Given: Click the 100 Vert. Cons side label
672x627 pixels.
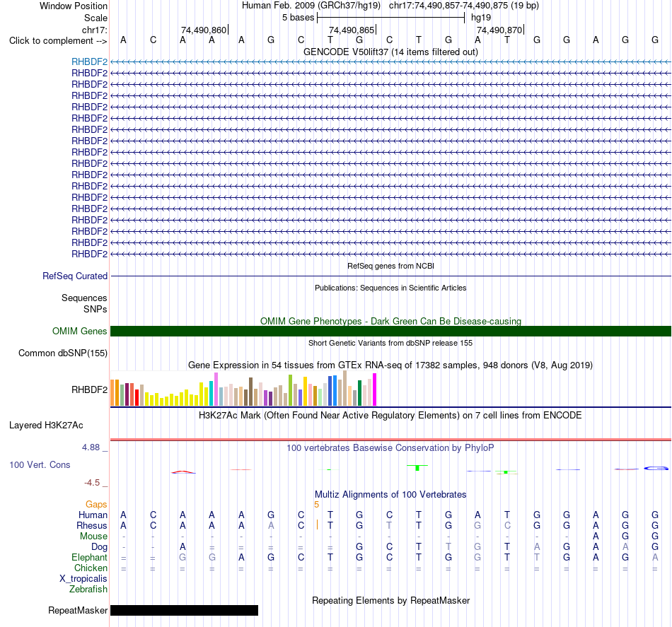Looking at the screenshot, I should point(40,464).
